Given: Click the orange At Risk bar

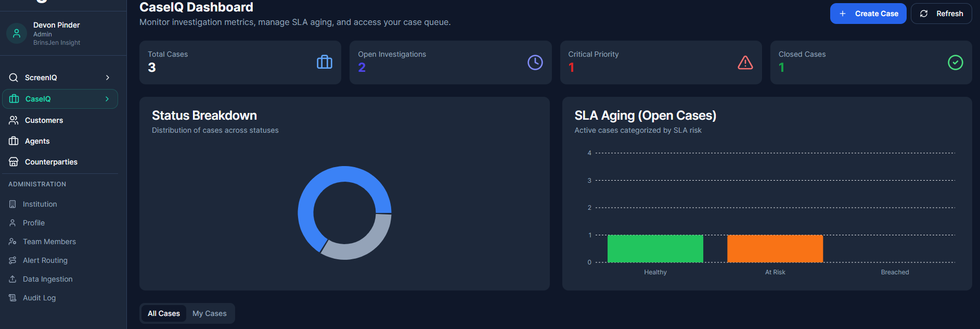Looking at the screenshot, I should [775, 248].
